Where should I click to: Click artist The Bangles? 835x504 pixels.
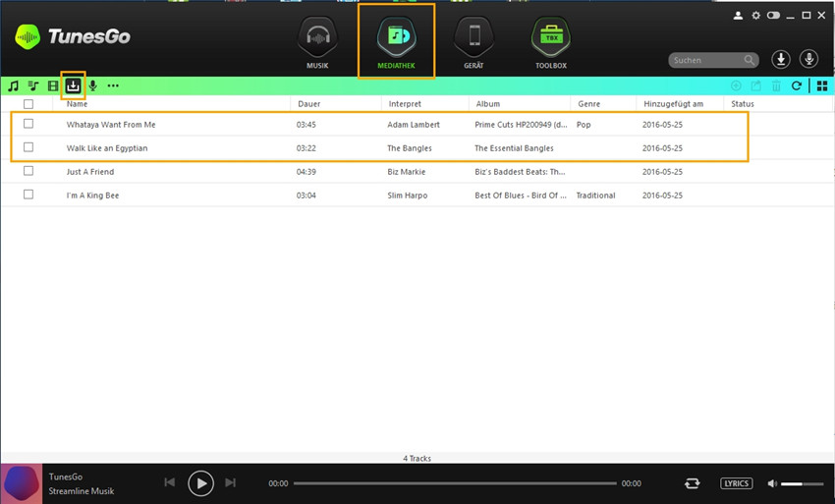[x=410, y=148]
